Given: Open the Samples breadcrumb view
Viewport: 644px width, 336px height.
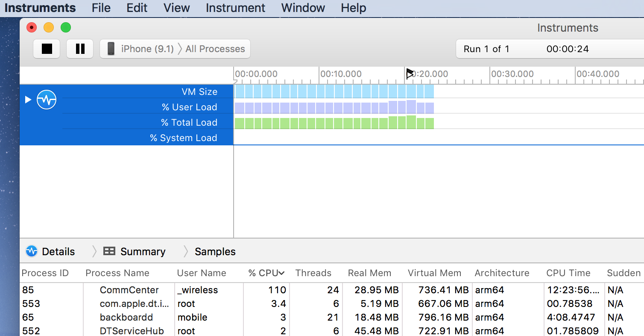Looking at the screenshot, I should (x=215, y=251).
